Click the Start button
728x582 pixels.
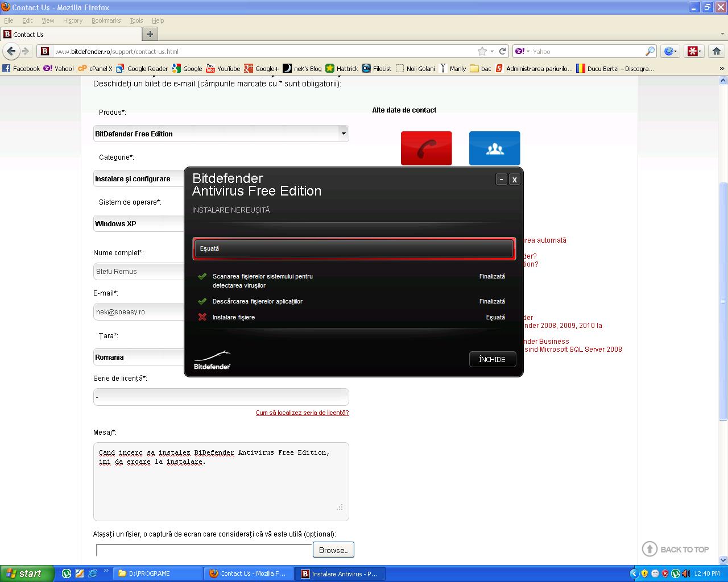click(x=27, y=573)
